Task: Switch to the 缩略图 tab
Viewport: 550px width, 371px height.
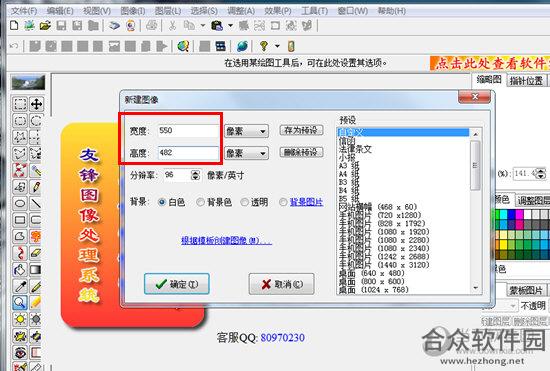Action: pyautogui.click(x=489, y=80)
